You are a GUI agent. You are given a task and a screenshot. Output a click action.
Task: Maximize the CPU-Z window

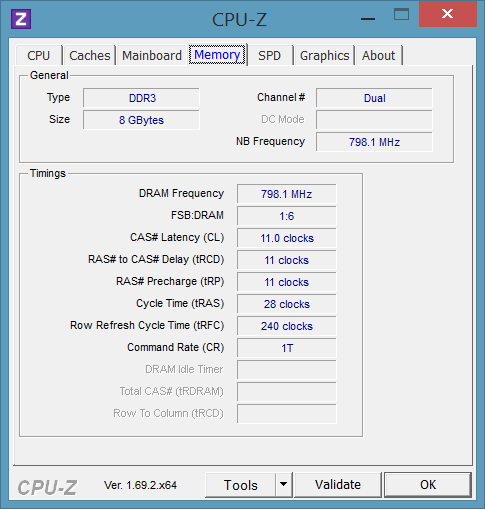(x=401, y=14)
